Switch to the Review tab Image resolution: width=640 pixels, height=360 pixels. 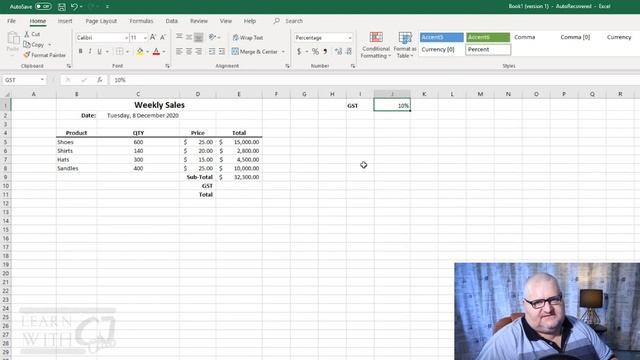(199, 21)
